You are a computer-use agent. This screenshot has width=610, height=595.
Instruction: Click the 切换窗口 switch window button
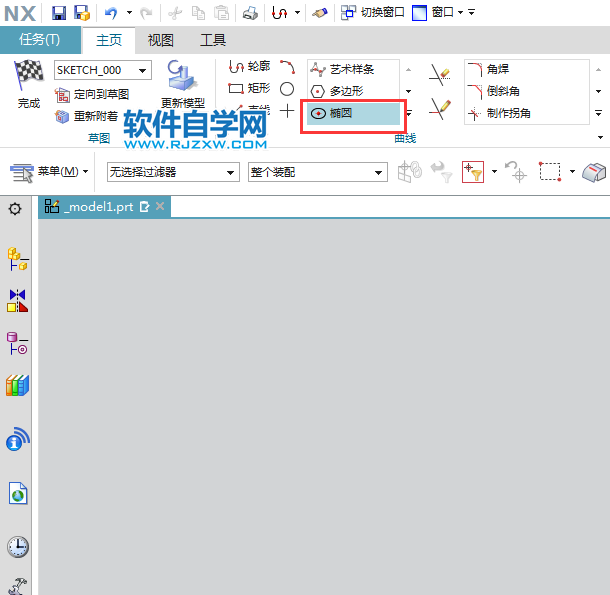point(373,13)
